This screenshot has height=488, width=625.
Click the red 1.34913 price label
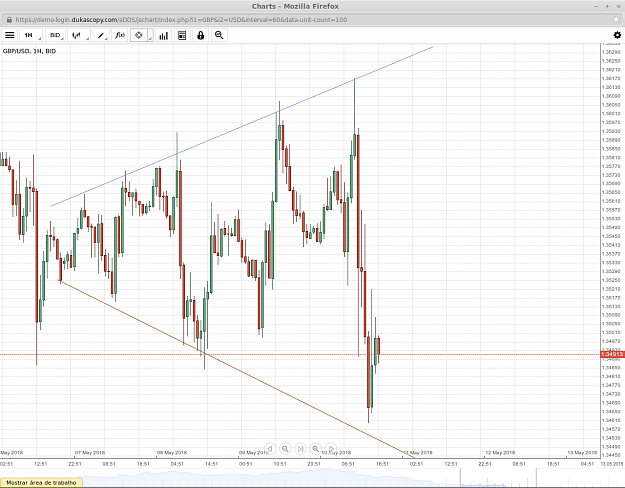click(612, 354)
